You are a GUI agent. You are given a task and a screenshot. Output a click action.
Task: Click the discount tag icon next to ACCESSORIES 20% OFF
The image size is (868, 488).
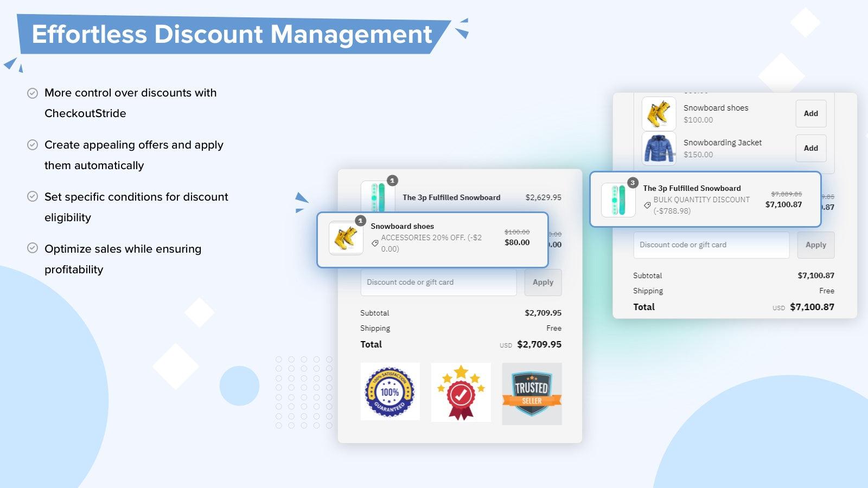(x=375, y=243)
